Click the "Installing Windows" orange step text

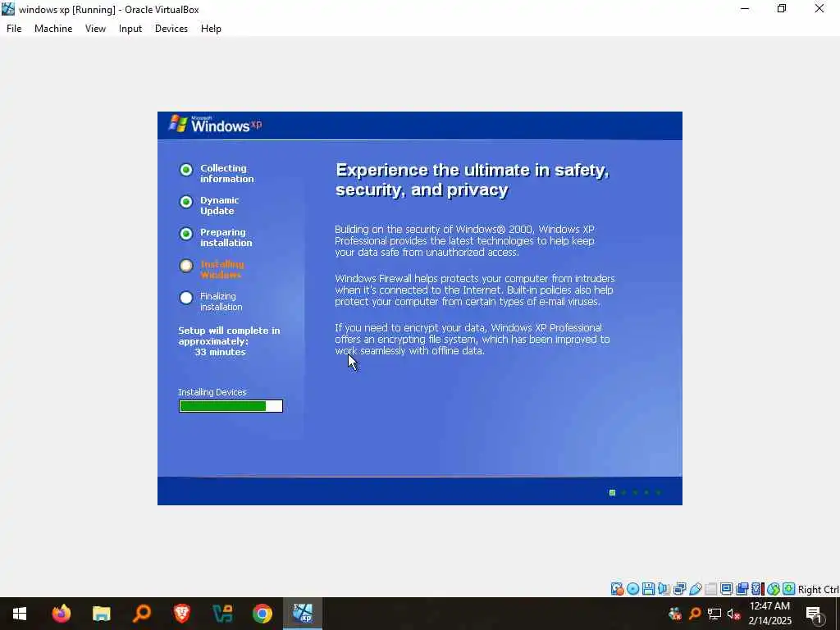221,269
